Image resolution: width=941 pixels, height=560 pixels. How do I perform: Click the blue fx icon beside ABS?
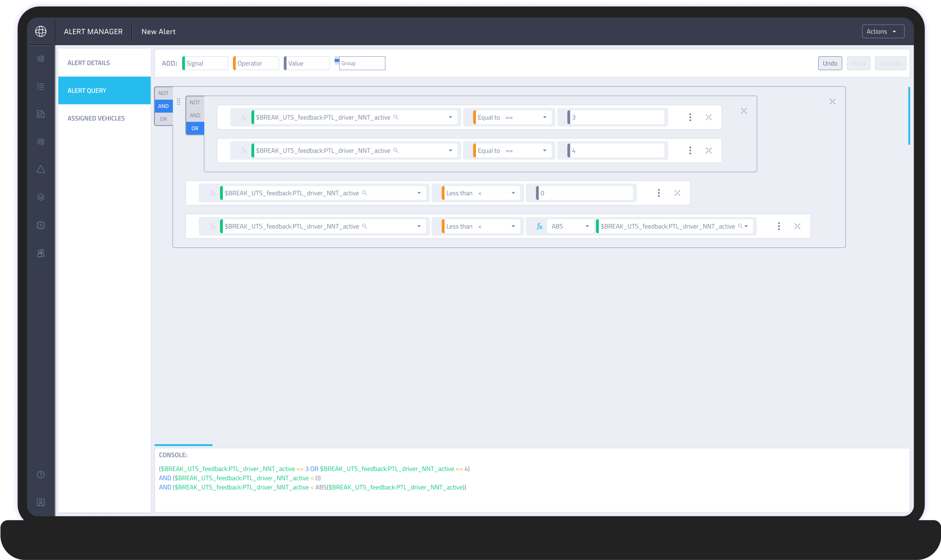539,226
